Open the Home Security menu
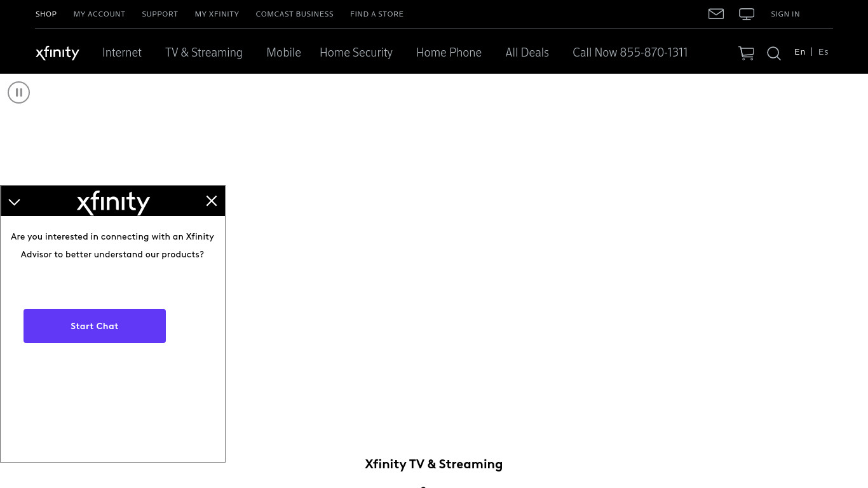 tap(356, 53)
